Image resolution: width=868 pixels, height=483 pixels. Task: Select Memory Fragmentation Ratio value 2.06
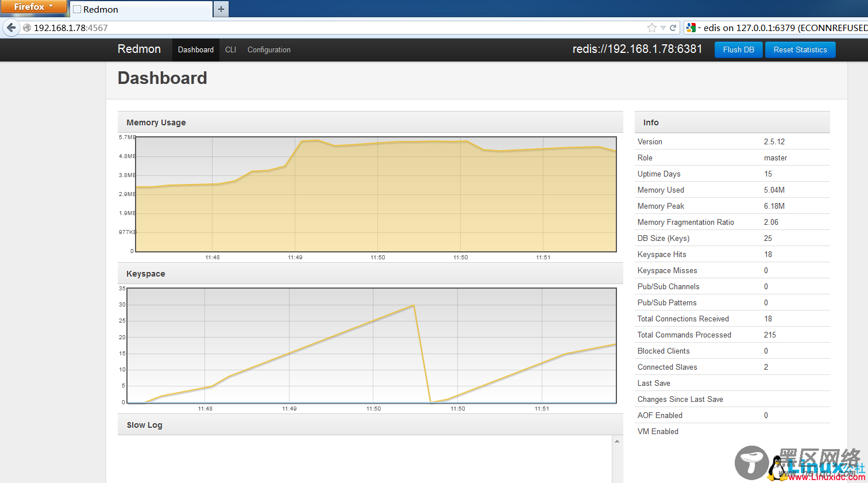coord(771,222)
